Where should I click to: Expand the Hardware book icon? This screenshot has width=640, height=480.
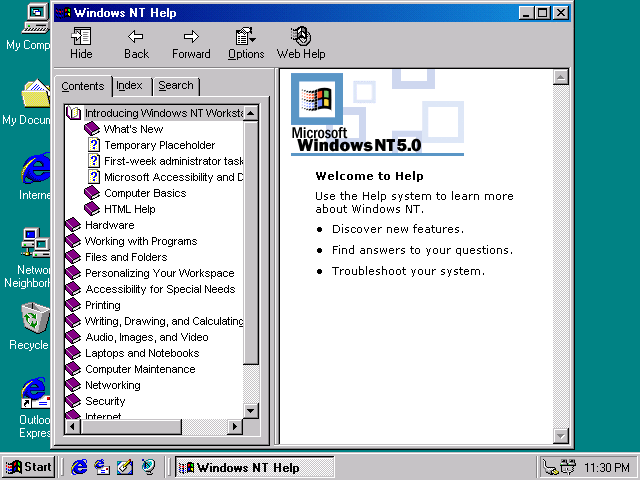[x=73, y=224]
